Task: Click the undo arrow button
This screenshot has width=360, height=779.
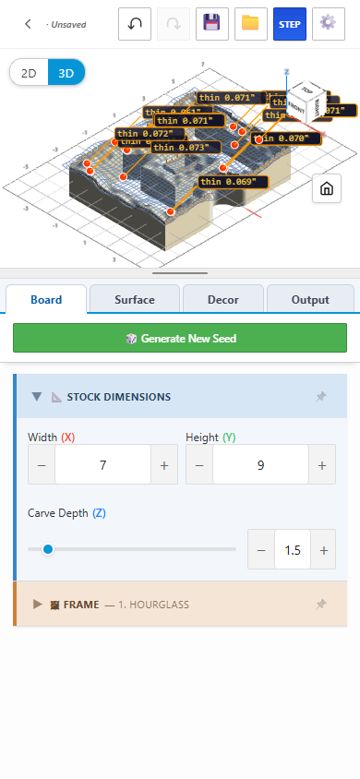Action: pos(135,24)
